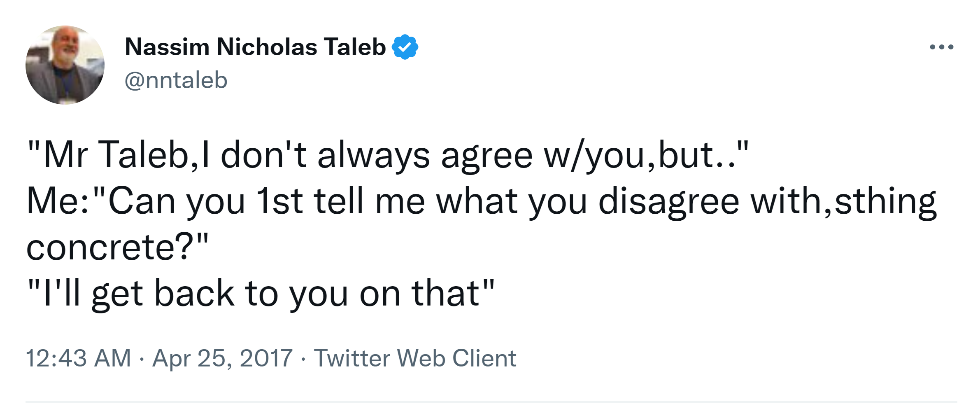Click the 12:43 AM timestamp
This screenshot has height=420, width=980.
(x=78, y=358)
